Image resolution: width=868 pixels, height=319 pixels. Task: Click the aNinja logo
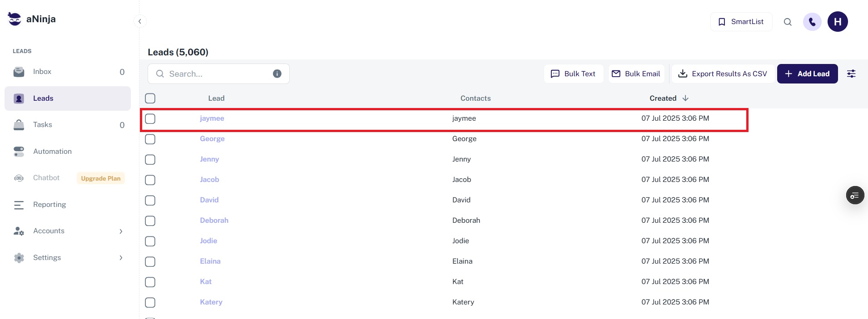pyautogui.click(x=32, y=19)
